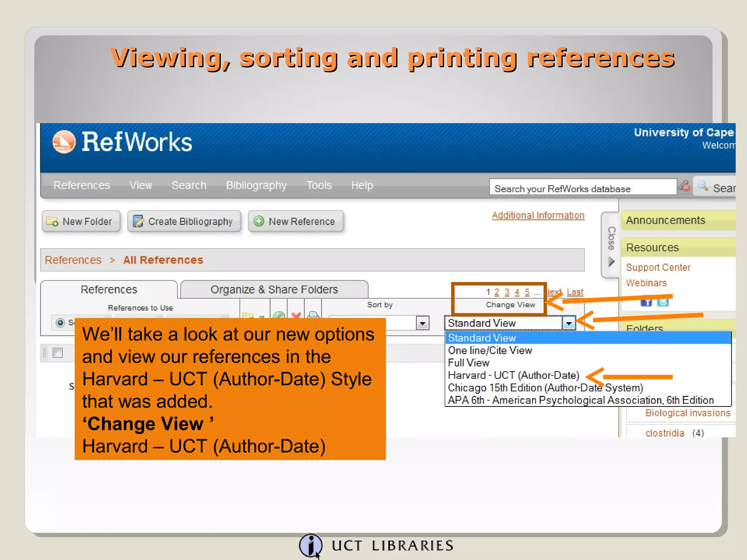
Task: Open the Help menu
Action: click(362, 185)
